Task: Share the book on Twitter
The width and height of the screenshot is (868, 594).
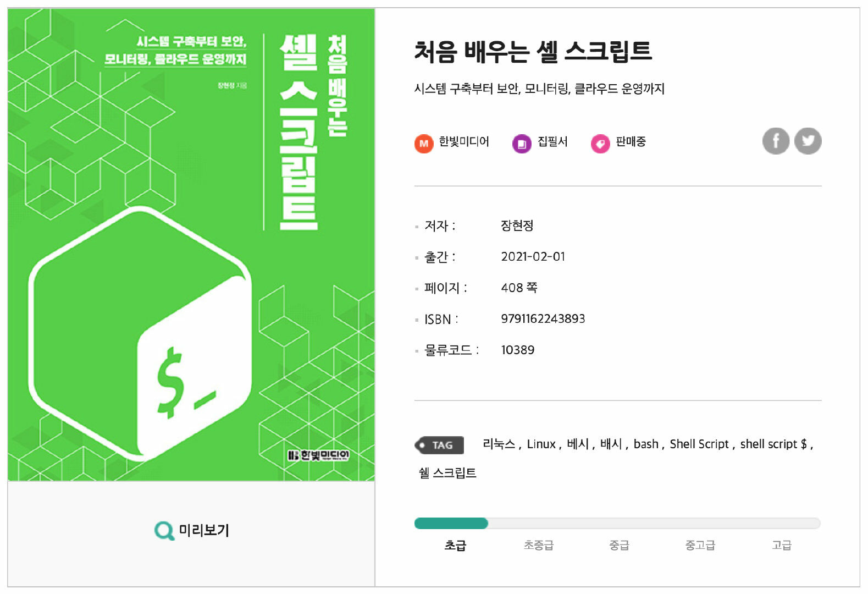Action: click(x=808, y=141)
